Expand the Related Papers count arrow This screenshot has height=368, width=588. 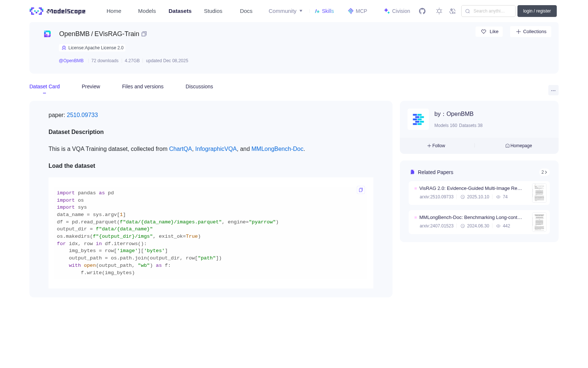click(544, 172)
